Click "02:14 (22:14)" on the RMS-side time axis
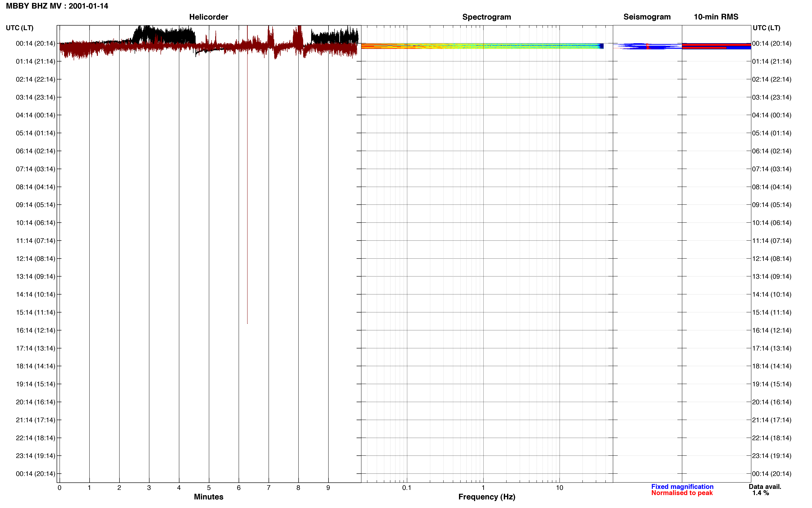 pyautogui.click(x=772, y=79)
